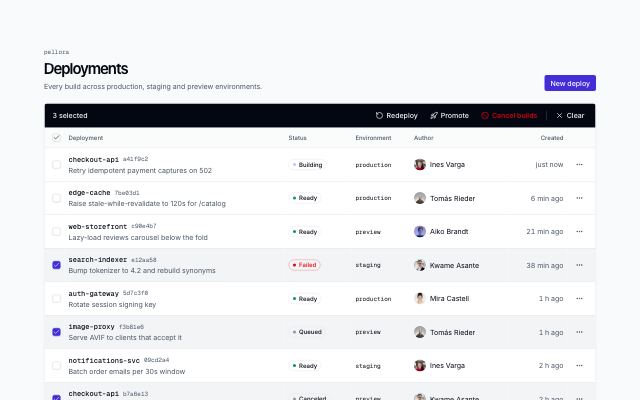The image size is (640, 400).
Task: Click author name Mira Castell
Action: 449,298
